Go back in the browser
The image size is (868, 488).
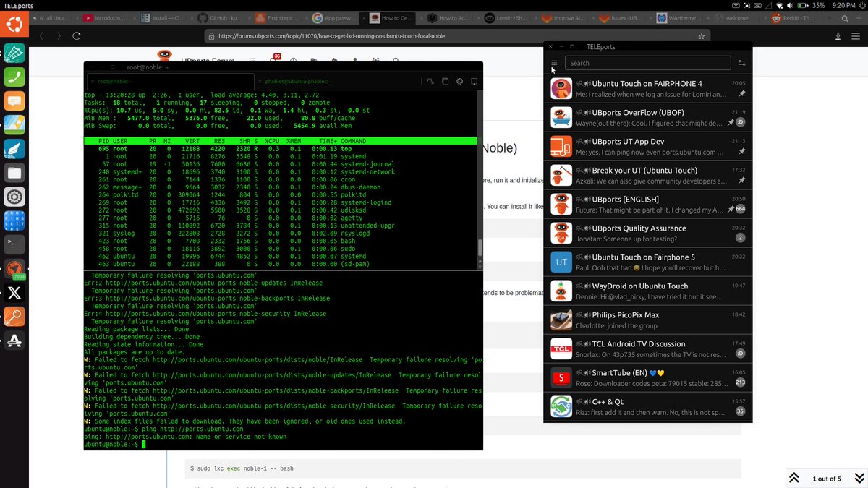pyautogui.click(x=42, y=35)
